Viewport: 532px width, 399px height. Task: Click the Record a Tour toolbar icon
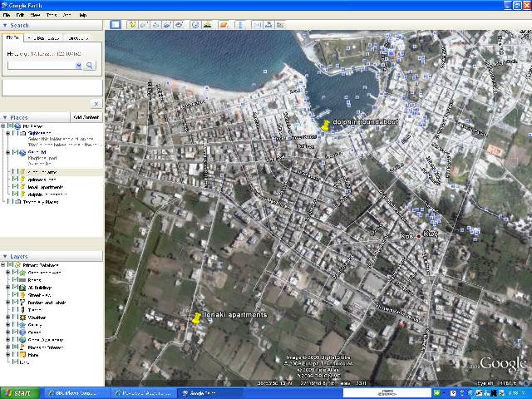pyautogui.click(x=179, y=24)
